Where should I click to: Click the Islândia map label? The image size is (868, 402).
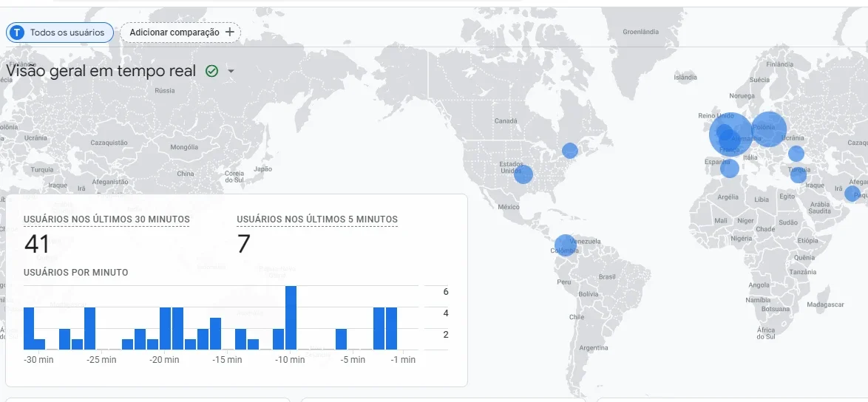(x=685, y=78)
